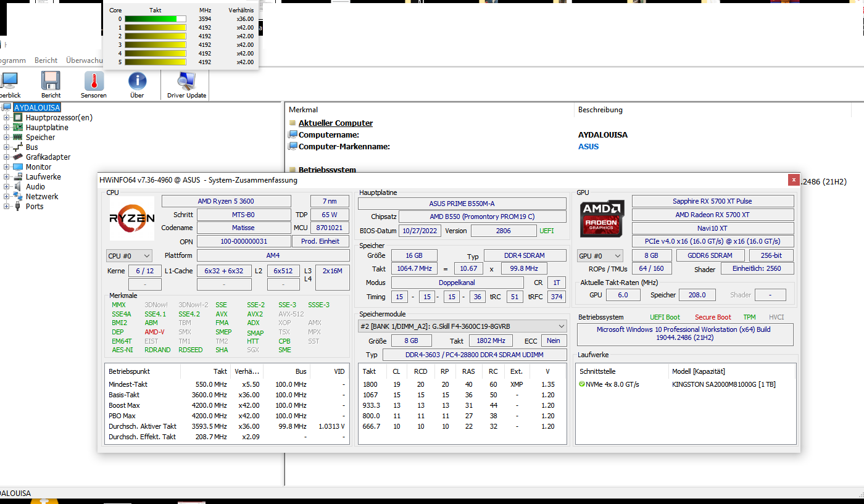Click the Secure Boot status label
This screenshot has width=864, height=504.
pyautogui.click(x=713, y=317)
